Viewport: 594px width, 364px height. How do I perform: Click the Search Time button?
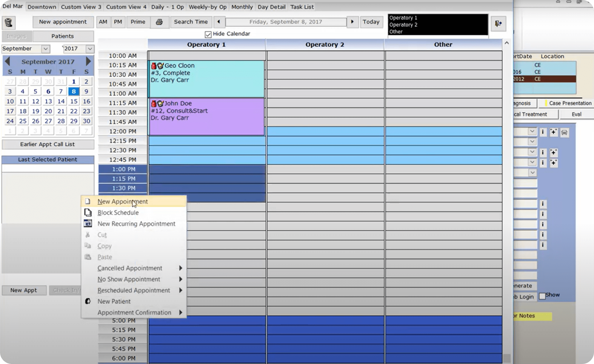(x=191, y=22)
